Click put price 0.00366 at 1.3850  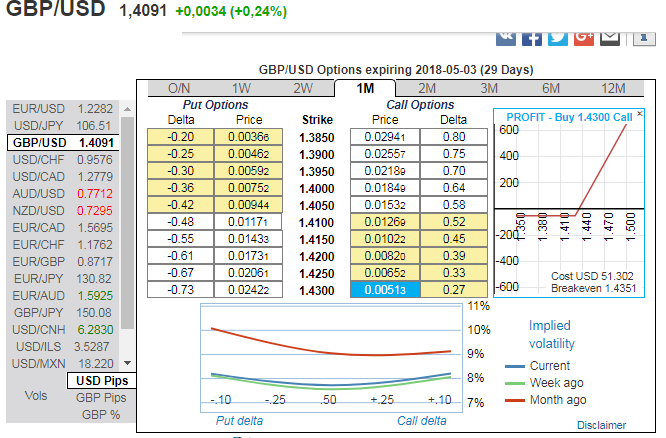248,137
